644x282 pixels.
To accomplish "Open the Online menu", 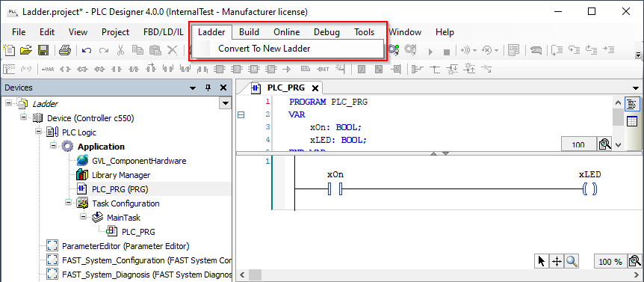I will (287, 32).
